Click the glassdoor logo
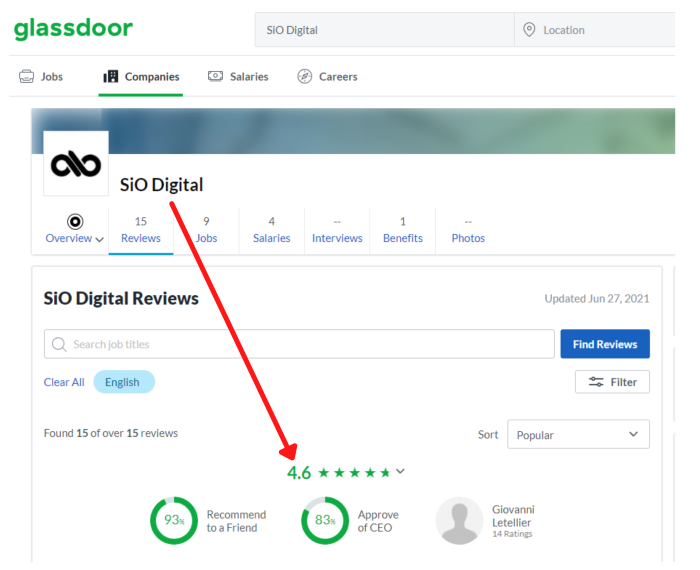This screenshot has width=700, height=570. 73,28
